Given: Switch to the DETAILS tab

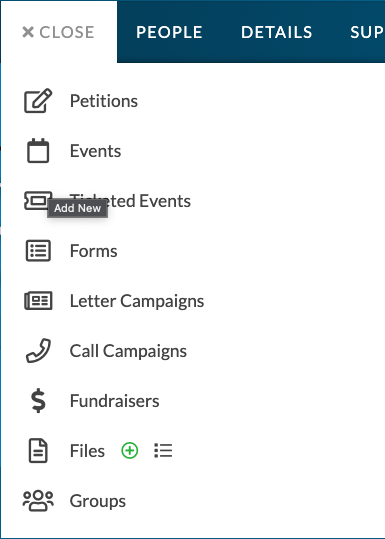Looking at the screenshot, I should tap(277, 32).
